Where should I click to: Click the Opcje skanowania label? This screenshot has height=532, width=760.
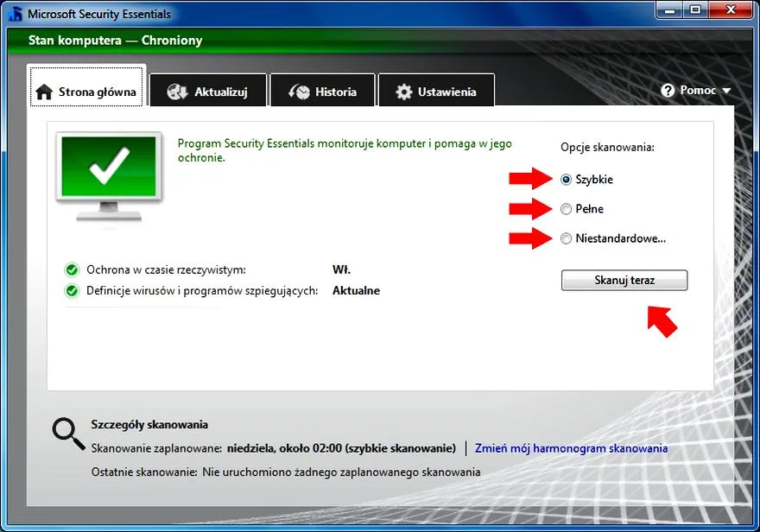click(x=607, y=148)
